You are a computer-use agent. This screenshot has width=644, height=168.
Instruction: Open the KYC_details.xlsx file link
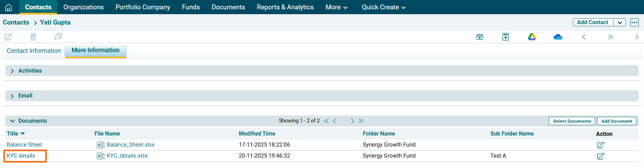[x=127, y=156]
